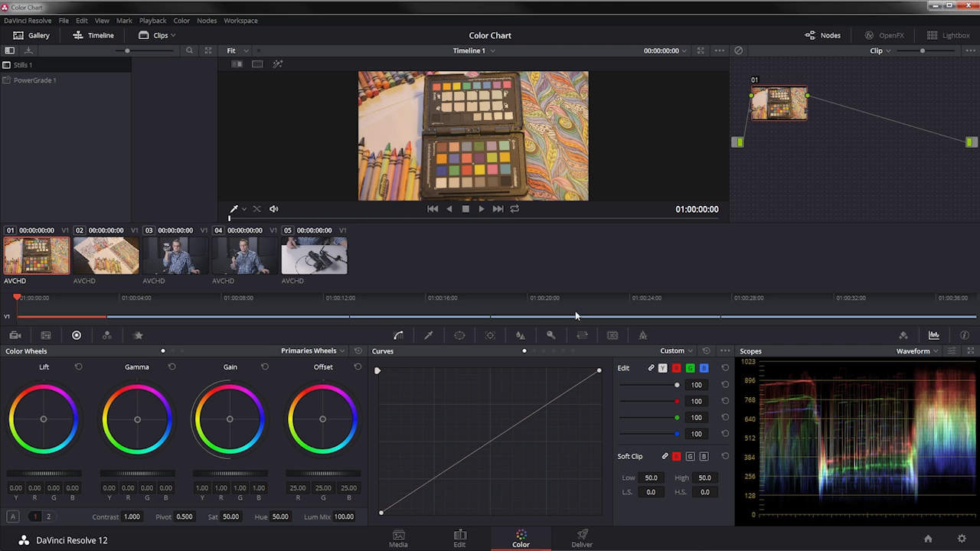Select the viewer qualifier picker tool
The image size is (980, 551).
pos(234,209)
